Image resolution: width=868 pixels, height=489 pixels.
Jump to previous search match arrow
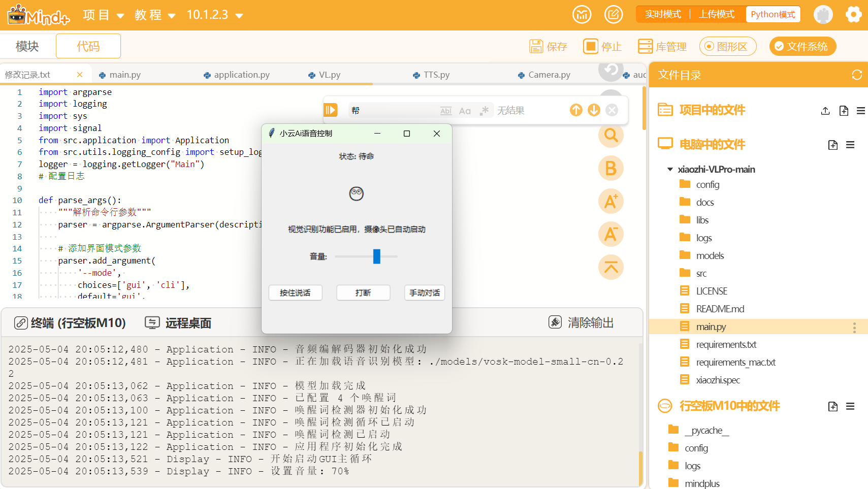pos(576,110)
